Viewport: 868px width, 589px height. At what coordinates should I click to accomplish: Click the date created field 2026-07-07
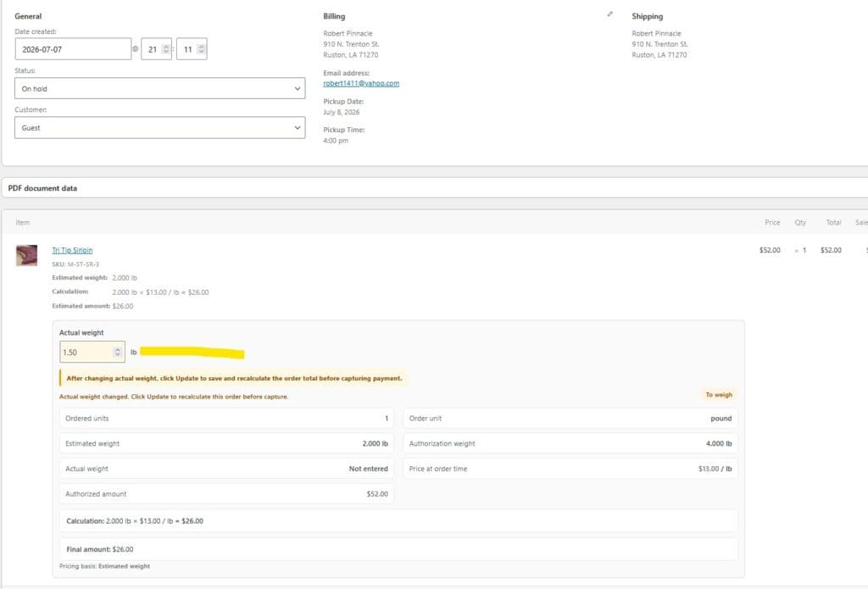[73, 49]
